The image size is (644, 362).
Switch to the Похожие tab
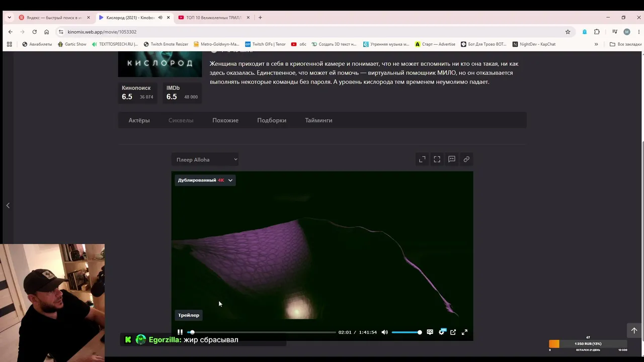(225, 120)
